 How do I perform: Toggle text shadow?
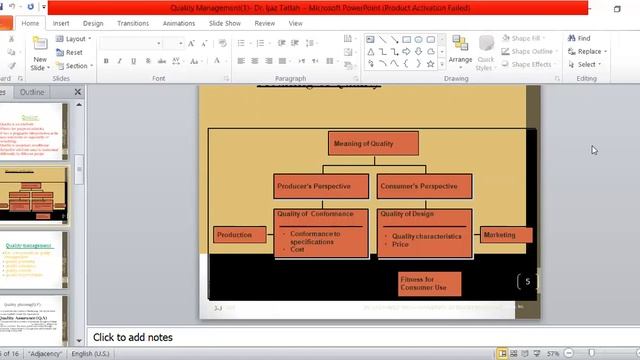(148, 61)
